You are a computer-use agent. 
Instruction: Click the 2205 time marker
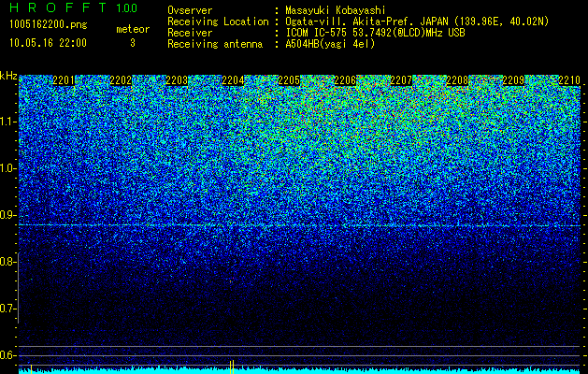(289, 80)
